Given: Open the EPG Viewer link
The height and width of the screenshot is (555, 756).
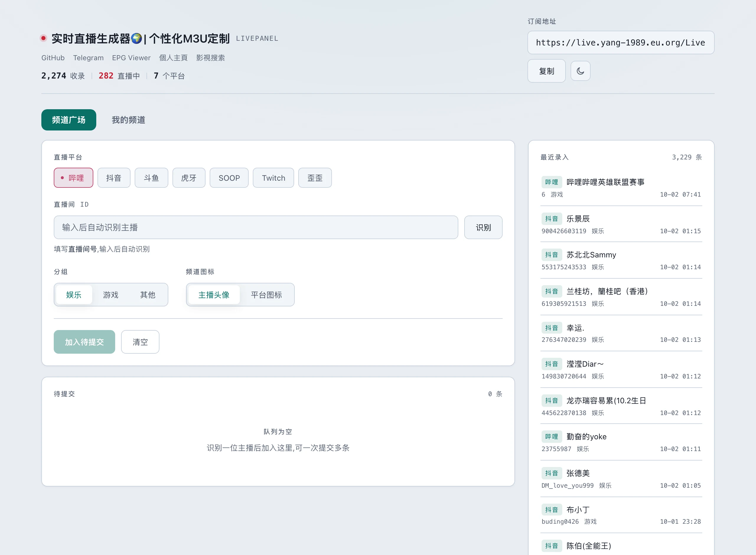Looking at the screenshot, I should point(131,58).
